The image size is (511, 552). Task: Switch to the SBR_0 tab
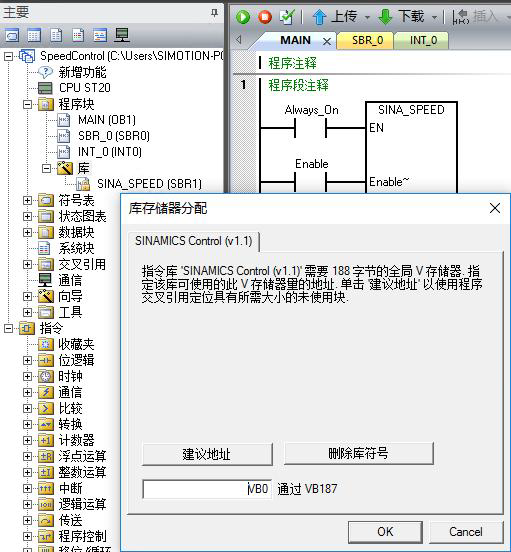[367, 40]
